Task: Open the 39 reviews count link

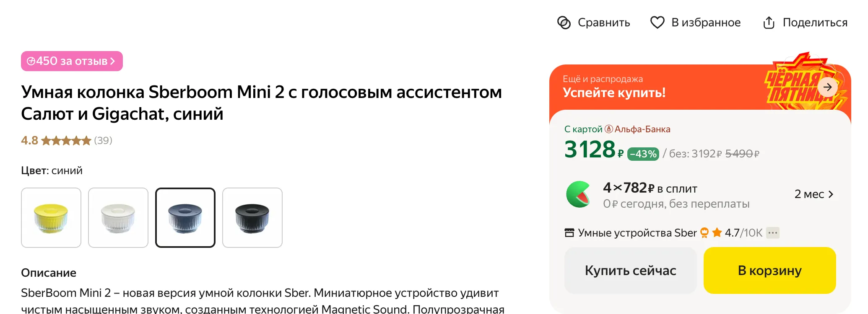Action: (x=103, y=140)
